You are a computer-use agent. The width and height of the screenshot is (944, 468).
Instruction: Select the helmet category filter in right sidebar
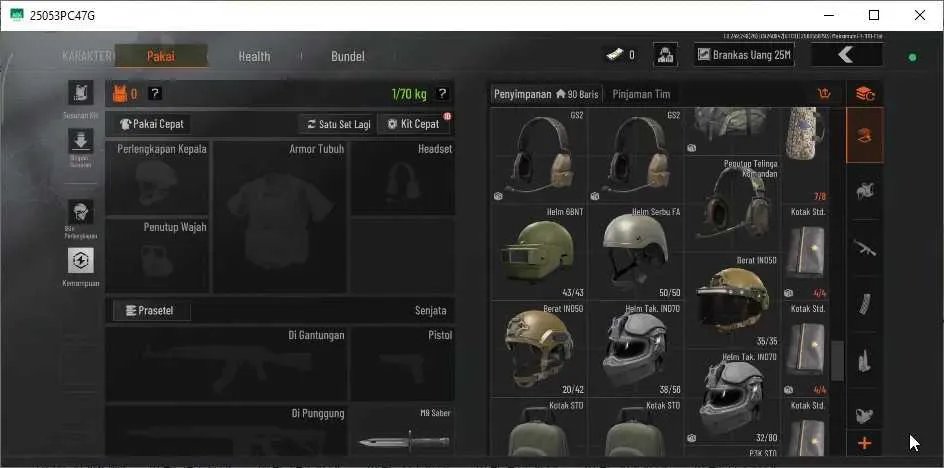coord(865,136)
